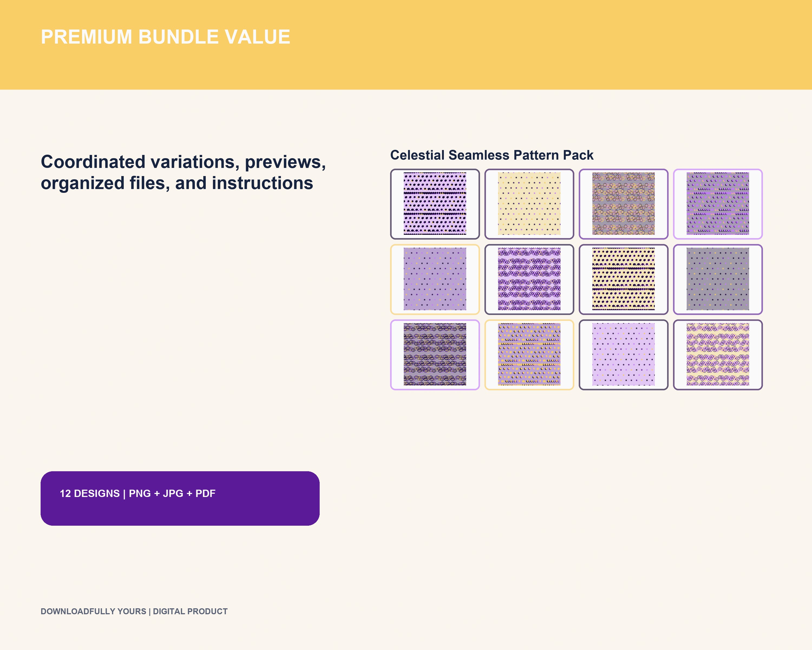Click the organized files, and instructions line
This screenshot has height=650, width=812.
[177, 183]
